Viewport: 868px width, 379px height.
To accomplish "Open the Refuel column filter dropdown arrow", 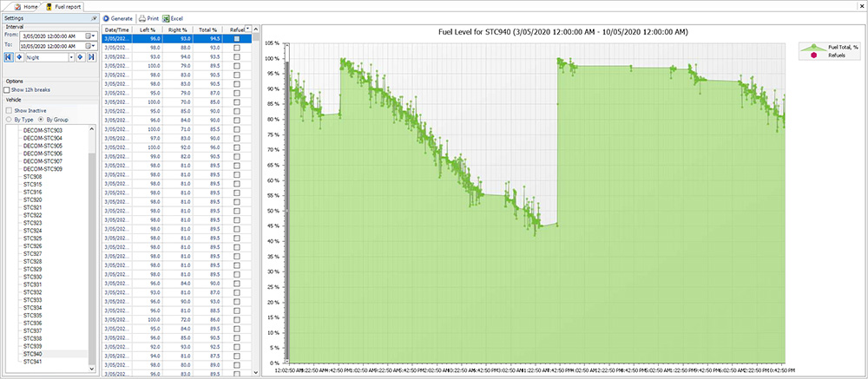I will [248, 28].
